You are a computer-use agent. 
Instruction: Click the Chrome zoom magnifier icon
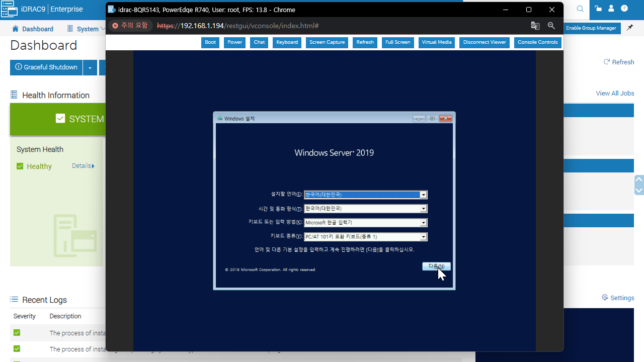pyautogui.click(x=551, y=26)
